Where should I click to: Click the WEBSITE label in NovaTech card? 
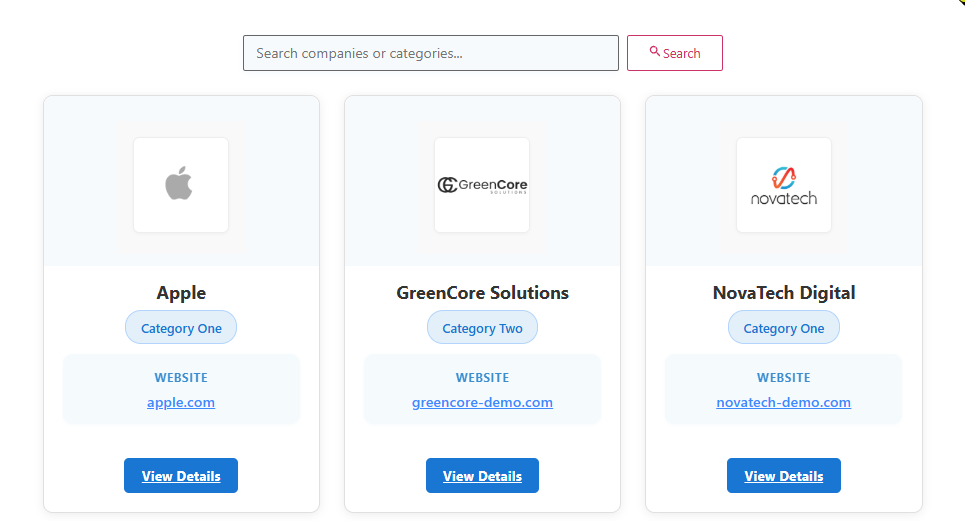[x=783, y=378]
